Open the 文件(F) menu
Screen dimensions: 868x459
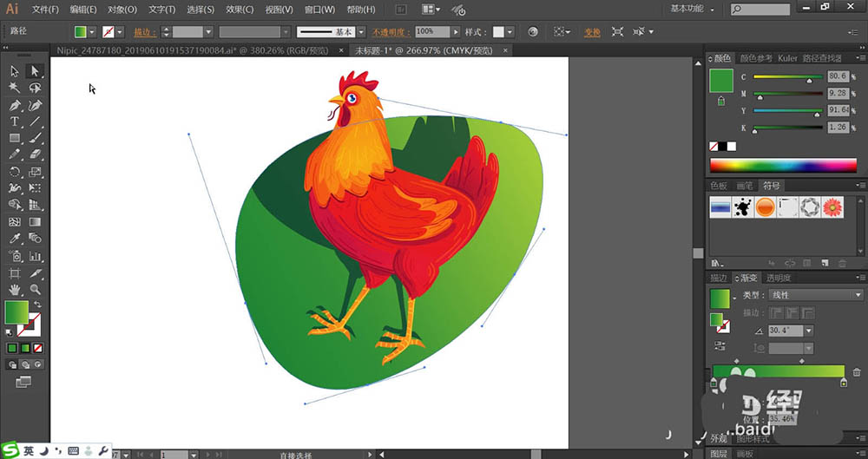point(45,10)
